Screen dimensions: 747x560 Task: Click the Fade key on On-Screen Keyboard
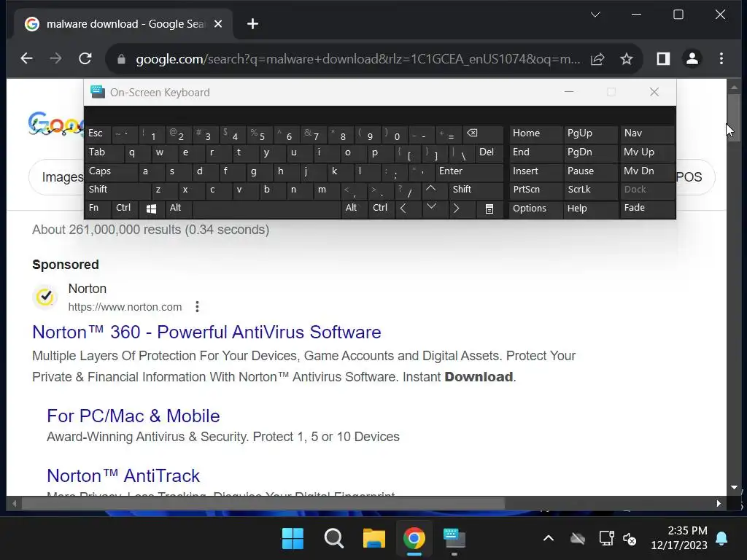click(647, 209)
